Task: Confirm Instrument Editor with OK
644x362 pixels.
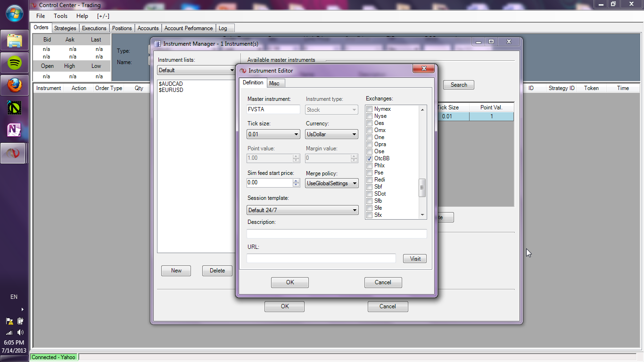Action: tap(290, 282)
